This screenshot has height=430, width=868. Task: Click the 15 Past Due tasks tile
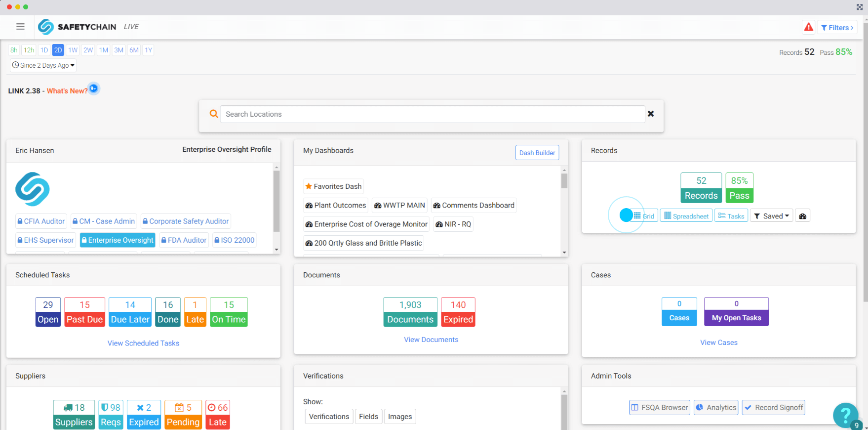pos(85,312)
